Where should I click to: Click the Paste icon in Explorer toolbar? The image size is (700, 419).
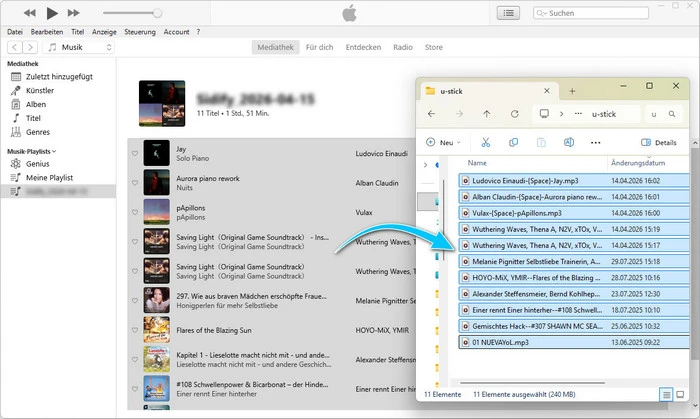(541, 142)
